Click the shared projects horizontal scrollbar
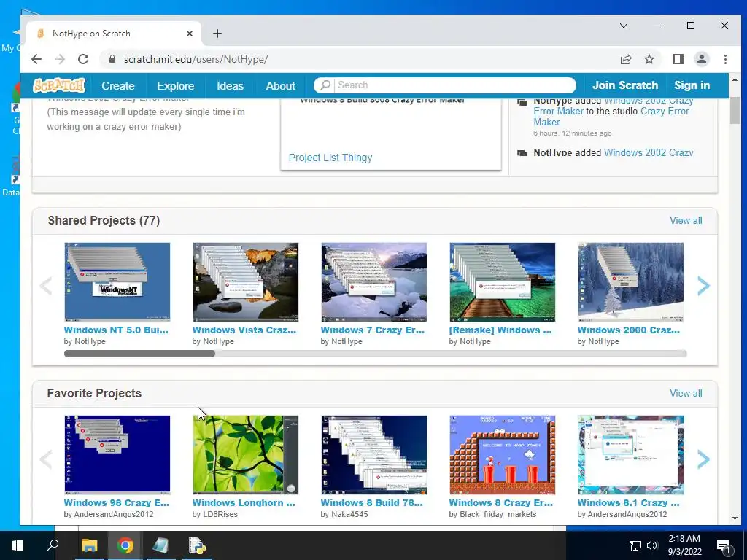747x560 pixels. click(x=139, y=354)
